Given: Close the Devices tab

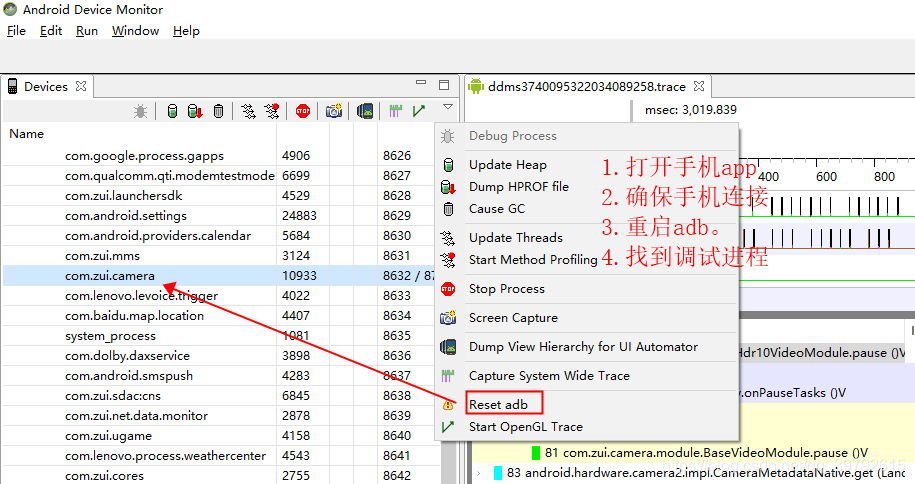Looking at the screenshot, I should click(x=81, y=86).
